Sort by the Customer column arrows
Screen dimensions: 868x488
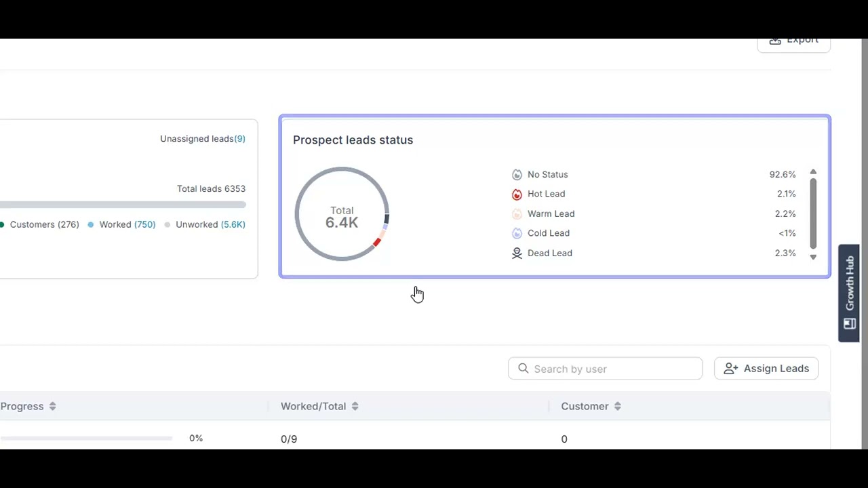coord(617,406)
